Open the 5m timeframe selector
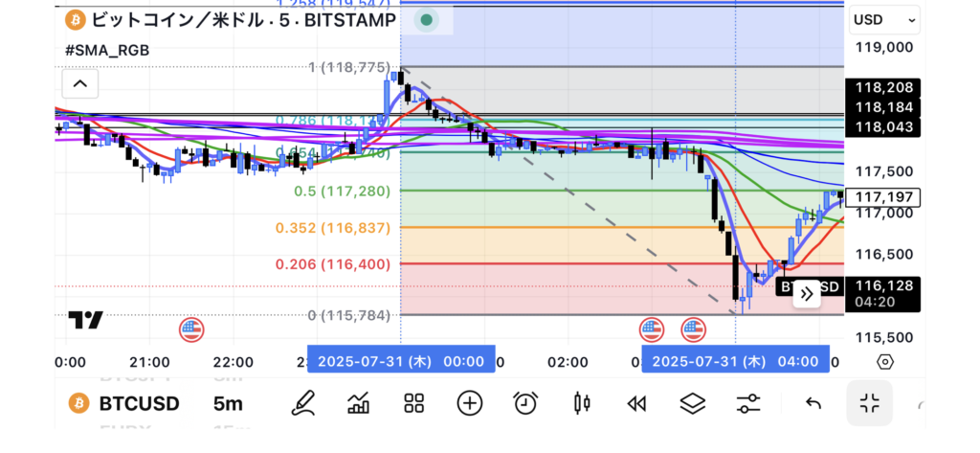Screen dimensions: 980x453 point(228,403)
